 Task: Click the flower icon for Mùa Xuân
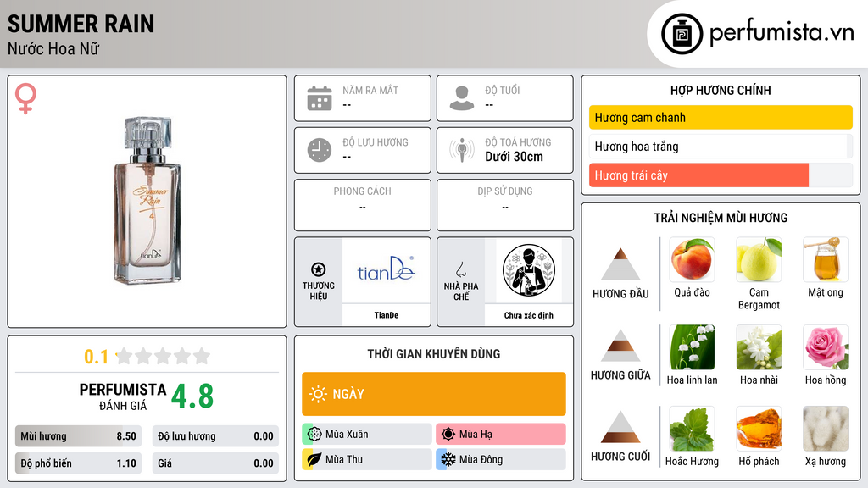pos(314,434)
